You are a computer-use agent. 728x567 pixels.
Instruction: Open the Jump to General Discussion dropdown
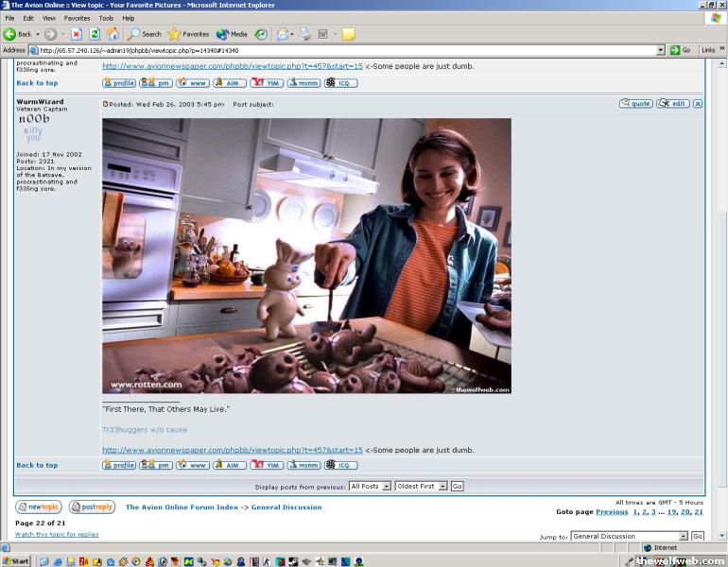click(629, 536)
